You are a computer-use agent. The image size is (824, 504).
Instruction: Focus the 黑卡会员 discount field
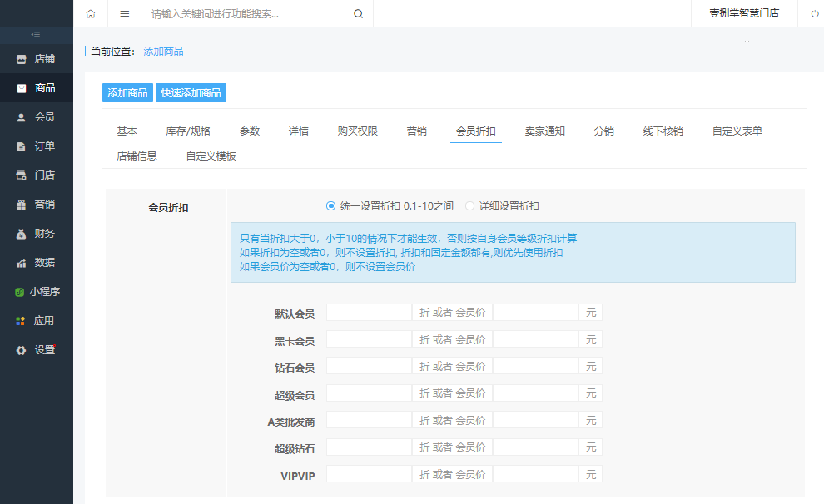(x=369, y=339)
